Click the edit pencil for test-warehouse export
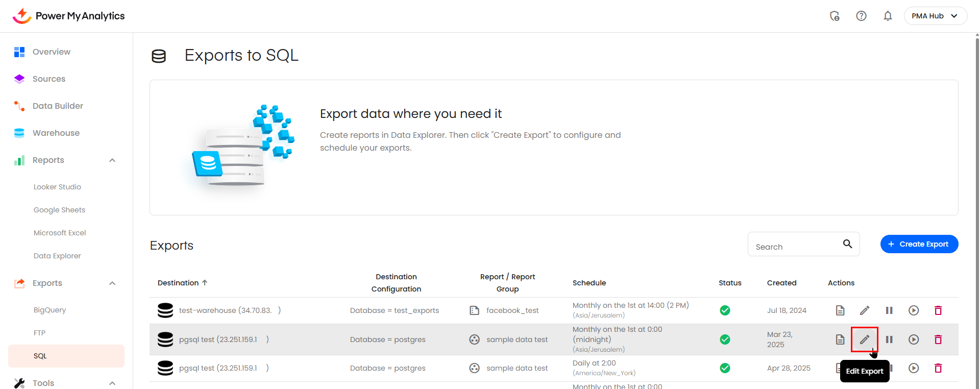The height and width of the screenshot is (389, 980). 864,310
